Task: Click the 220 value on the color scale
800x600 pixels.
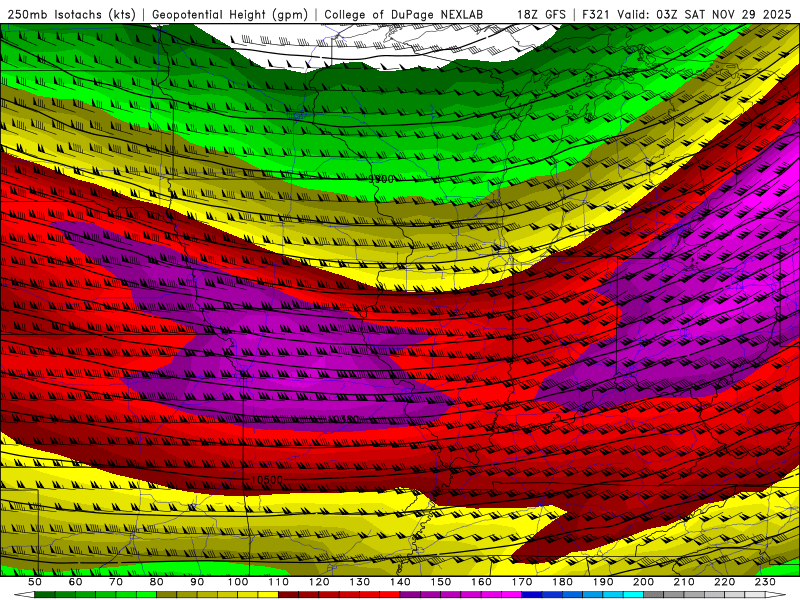Action: pyautogui.click(x=724, y=582)
